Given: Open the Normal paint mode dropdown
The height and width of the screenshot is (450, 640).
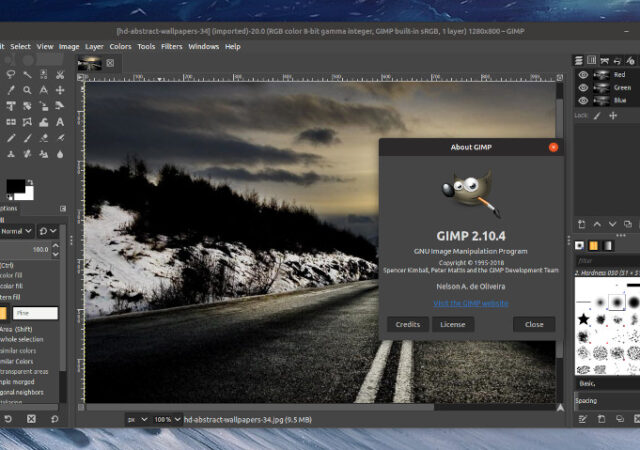Looking at the screenshot, I should point(16,231).
